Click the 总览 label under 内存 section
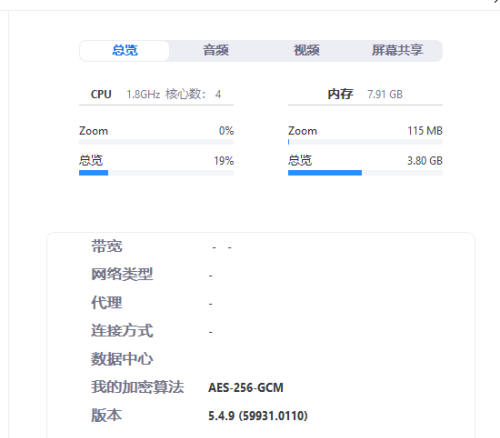This screenshot has height=438, width=500. (300, 161)
